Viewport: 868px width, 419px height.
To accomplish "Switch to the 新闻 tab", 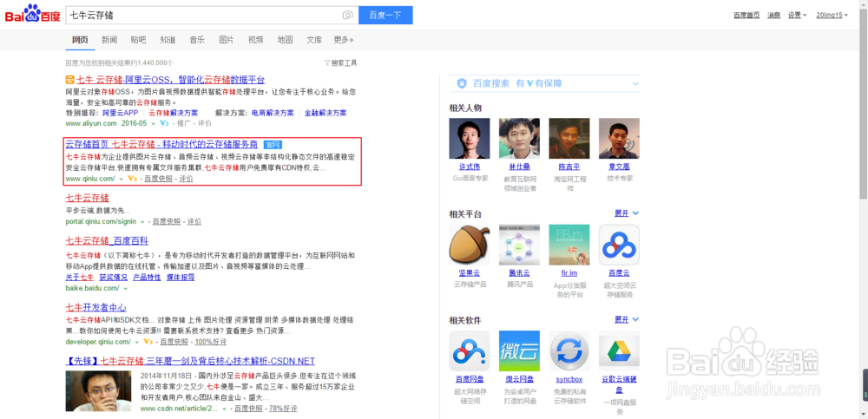I will (109, 39).
